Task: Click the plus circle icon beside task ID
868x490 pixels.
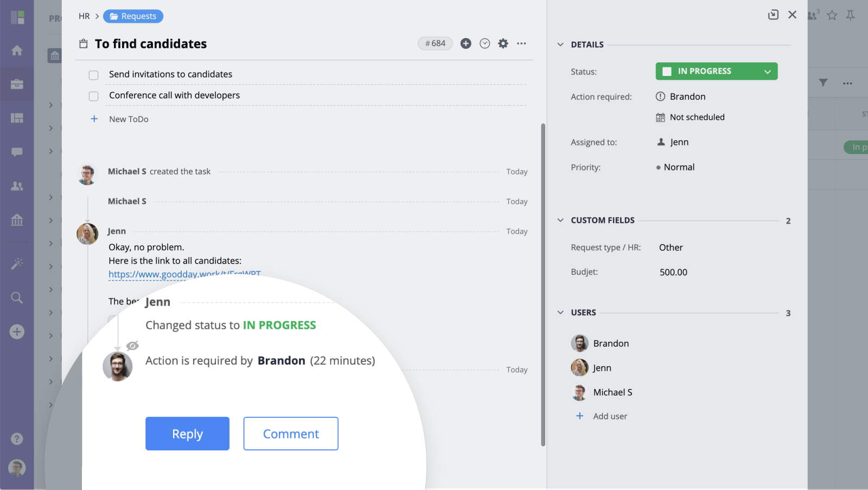Action: coord(465,43)
